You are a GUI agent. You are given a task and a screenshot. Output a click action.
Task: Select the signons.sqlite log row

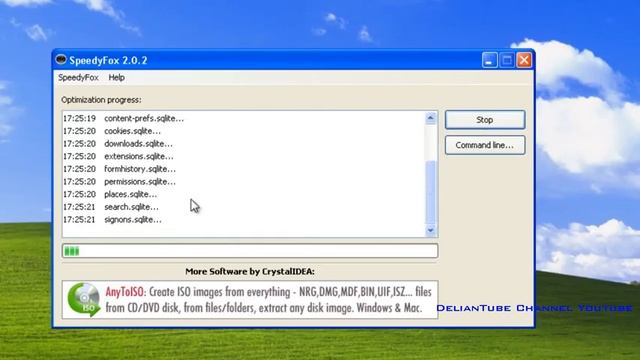click(x=244, y=220)
